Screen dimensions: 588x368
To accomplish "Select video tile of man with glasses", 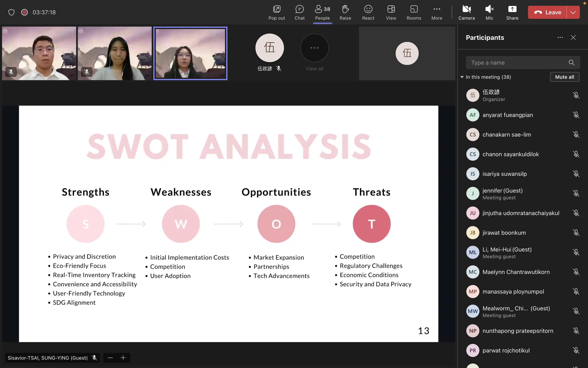I will coord(39,53).
